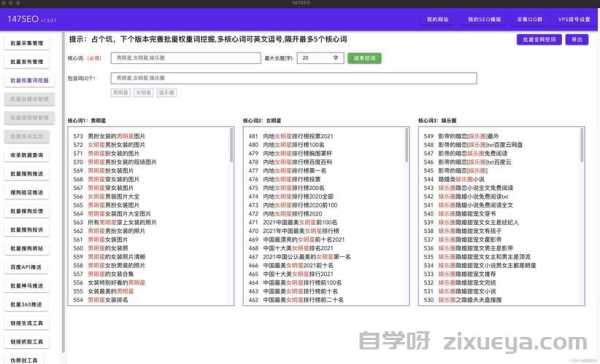This screenshot has height=364, width=600.
Task: Click the third keyword tag chip below inputs
Action: [167, 93]
